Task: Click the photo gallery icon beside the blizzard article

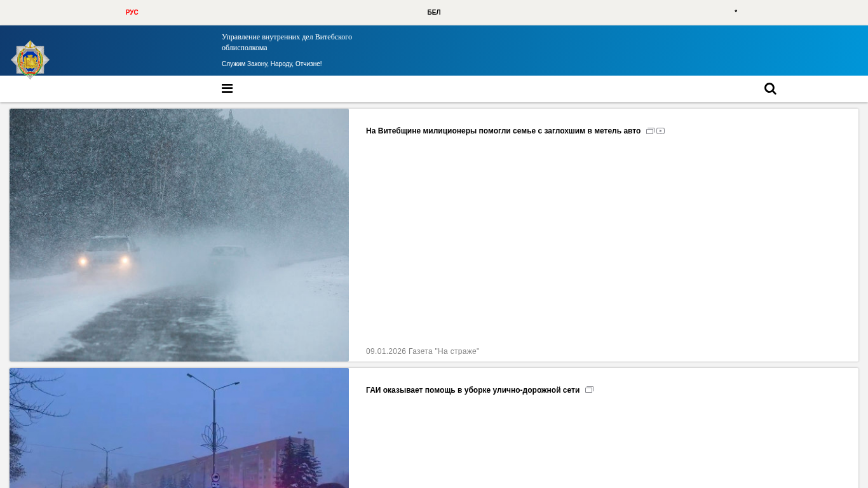Action: (650, 131)
